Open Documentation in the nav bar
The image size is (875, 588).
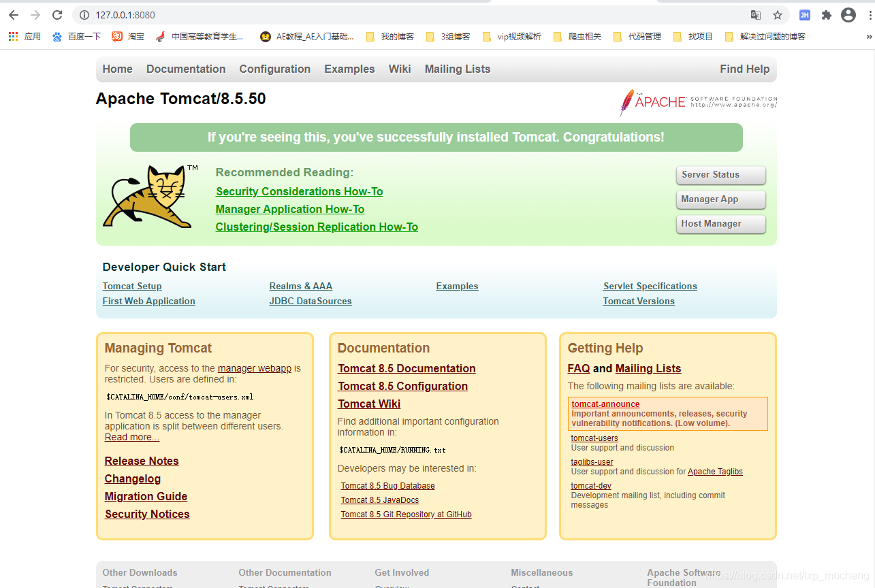coord(186,69)
